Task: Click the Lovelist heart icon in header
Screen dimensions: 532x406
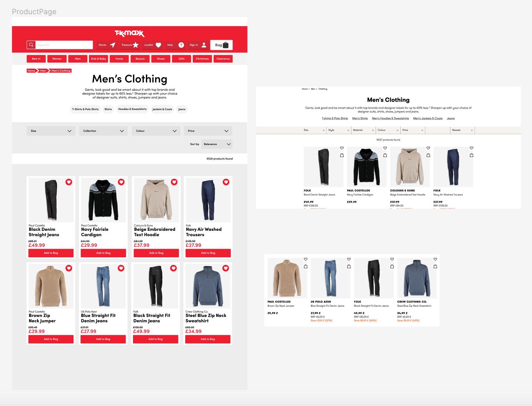Action: 158,45
